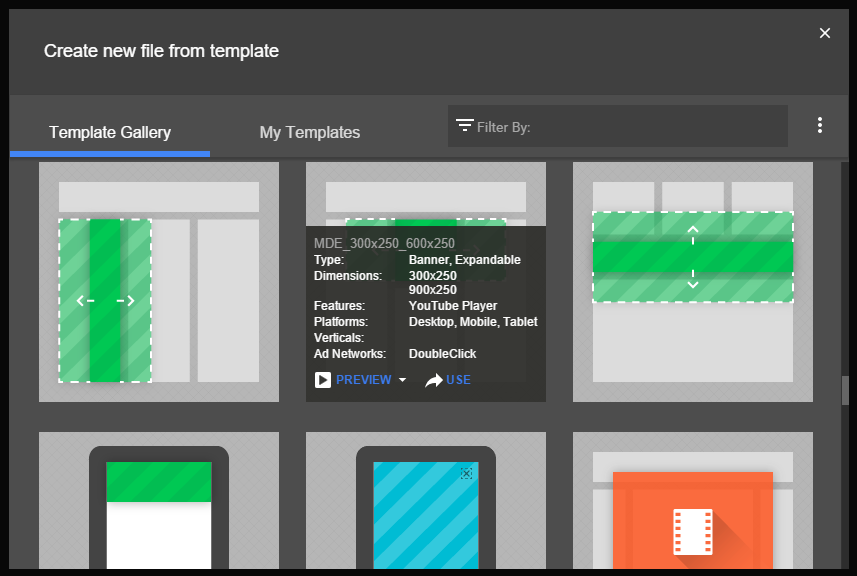Image resolution: width=857 pixels, height=576 pixels.
Task: Open the three-dot more options menu
Action: pyautogui.click(x=820, y=126)
